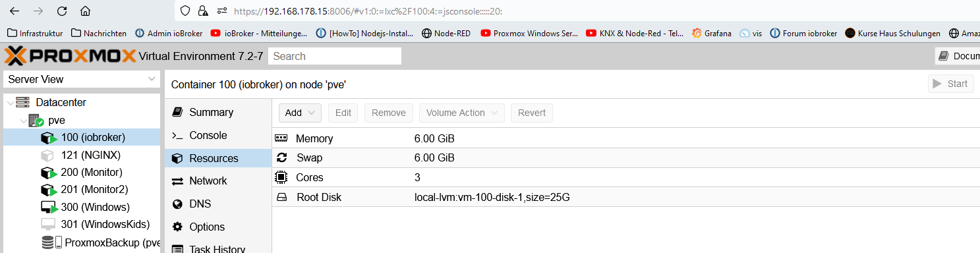The width and height of the screenshot is (980, 253).
Task: Select 100 (iobroker) in the tree
Action: 82,138
